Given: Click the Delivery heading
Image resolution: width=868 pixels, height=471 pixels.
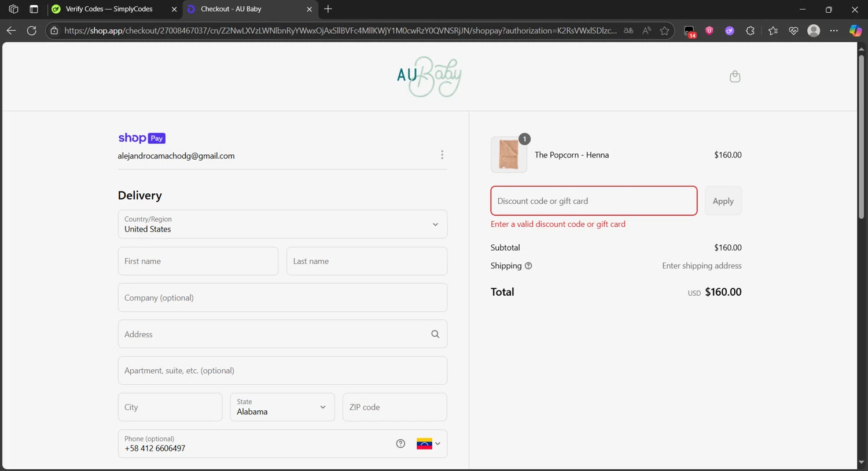Looking at the screenshot, I should pyautogui.click(x=140, y=196).
